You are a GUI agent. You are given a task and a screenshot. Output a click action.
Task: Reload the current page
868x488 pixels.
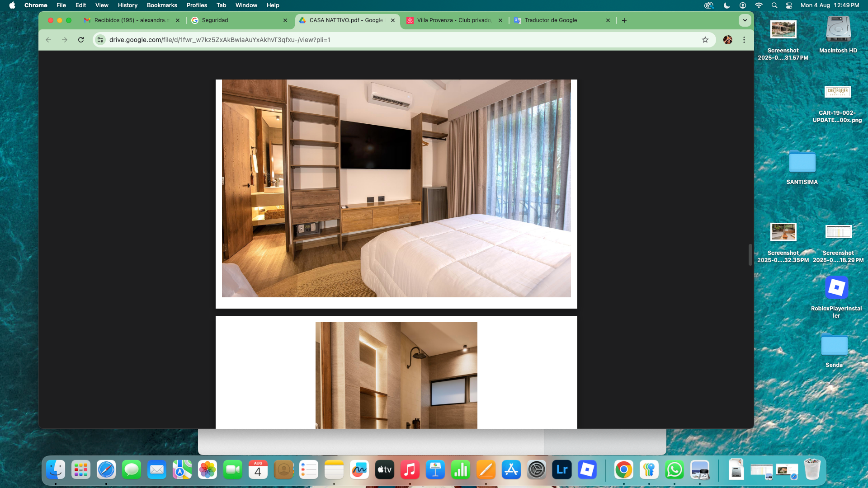click(81, 40)
